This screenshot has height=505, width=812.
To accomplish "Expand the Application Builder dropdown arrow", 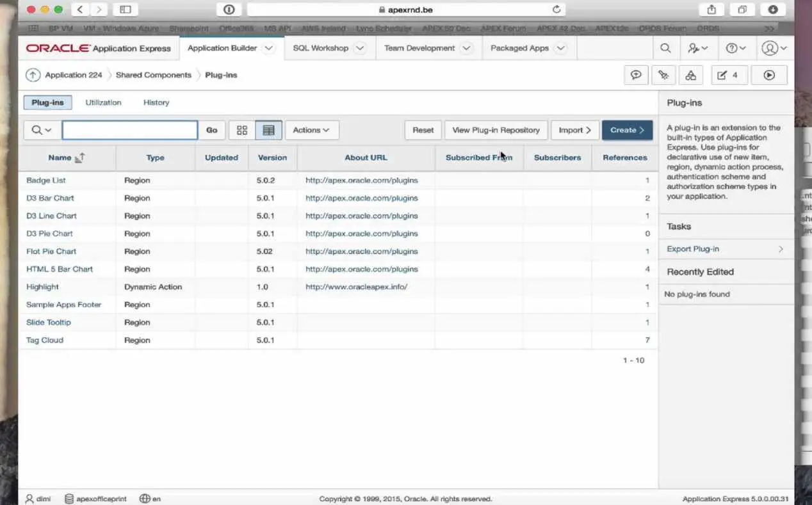I will (x=269, y=48).
